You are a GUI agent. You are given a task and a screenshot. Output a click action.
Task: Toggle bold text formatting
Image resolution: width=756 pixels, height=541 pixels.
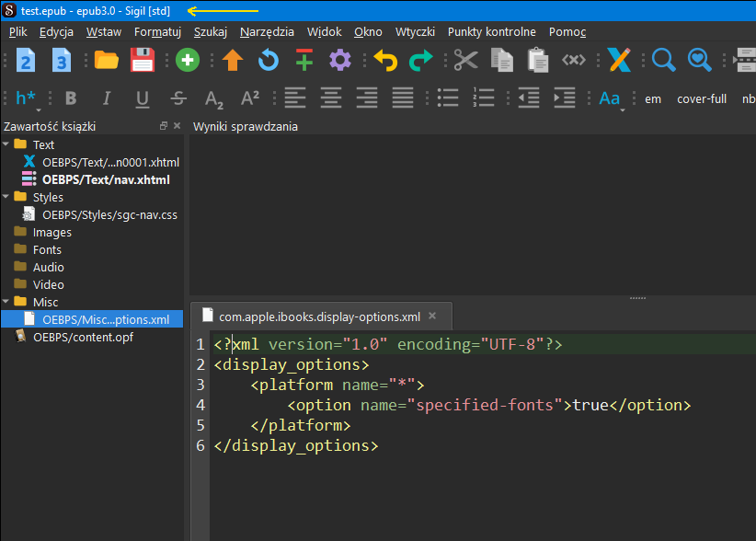(71, 98)
